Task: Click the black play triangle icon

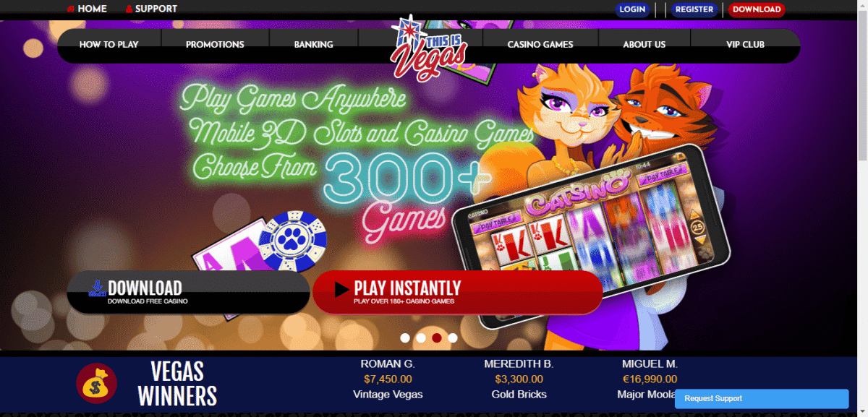Action: (342, 290)
